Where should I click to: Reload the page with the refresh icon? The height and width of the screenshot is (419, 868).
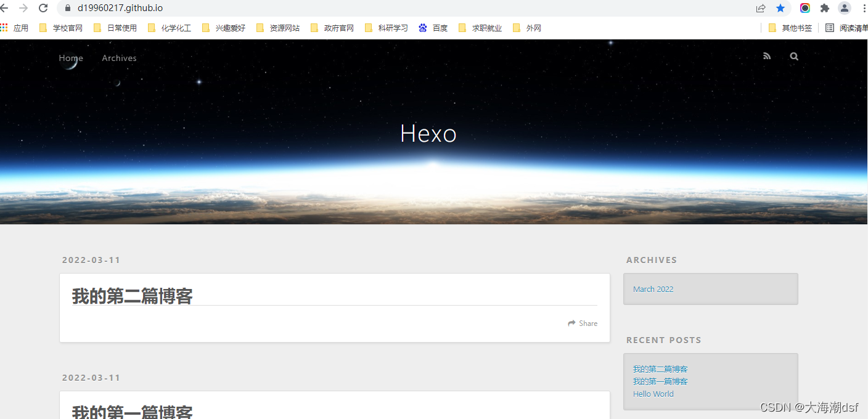coord(43,8)
